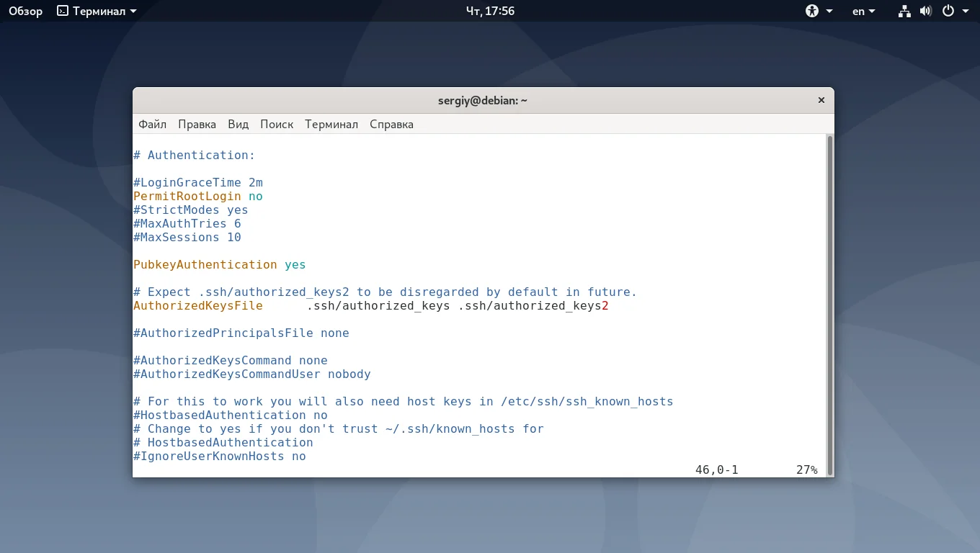Click the clock showing Чт, 17:56
980x553 pixels.
click(490, 11)
